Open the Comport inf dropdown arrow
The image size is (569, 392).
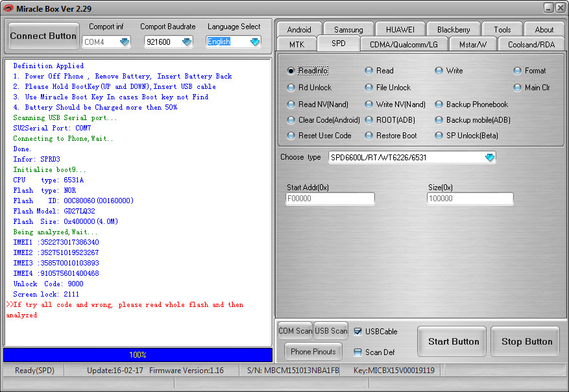point(125,42)
